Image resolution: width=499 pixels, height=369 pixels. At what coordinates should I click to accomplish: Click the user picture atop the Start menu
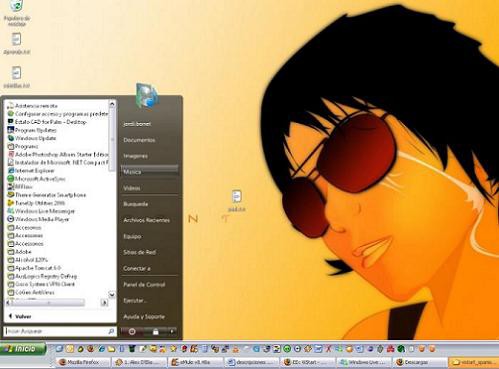147,95
